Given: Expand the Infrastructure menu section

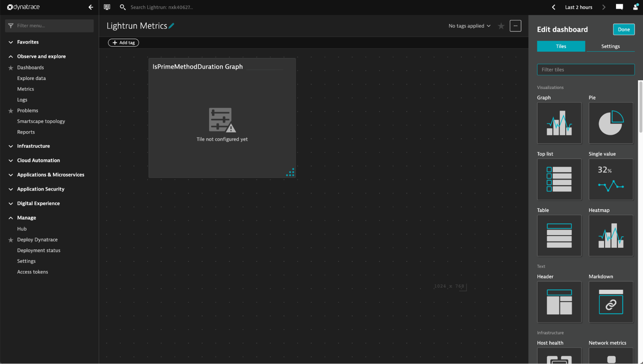Looking at the screenshot, I should pyautogui.click(x=33, y=146).
